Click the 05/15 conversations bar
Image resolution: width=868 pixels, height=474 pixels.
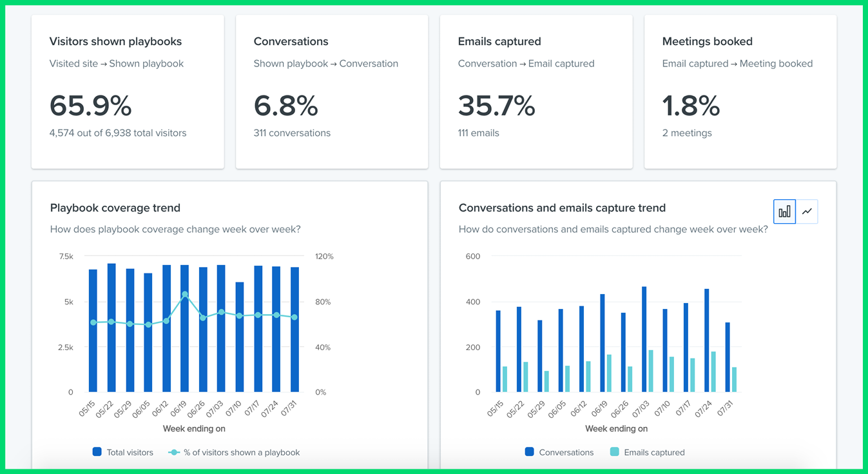point(498,351)
